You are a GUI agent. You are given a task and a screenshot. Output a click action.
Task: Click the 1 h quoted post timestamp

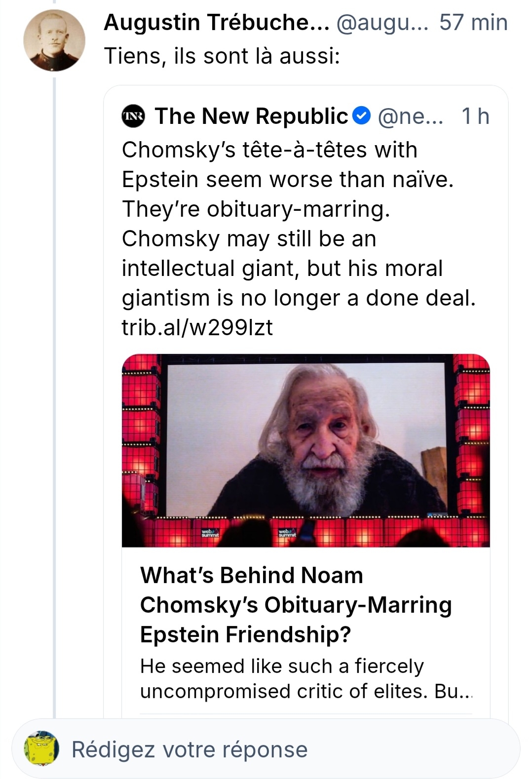pos(475,117)
